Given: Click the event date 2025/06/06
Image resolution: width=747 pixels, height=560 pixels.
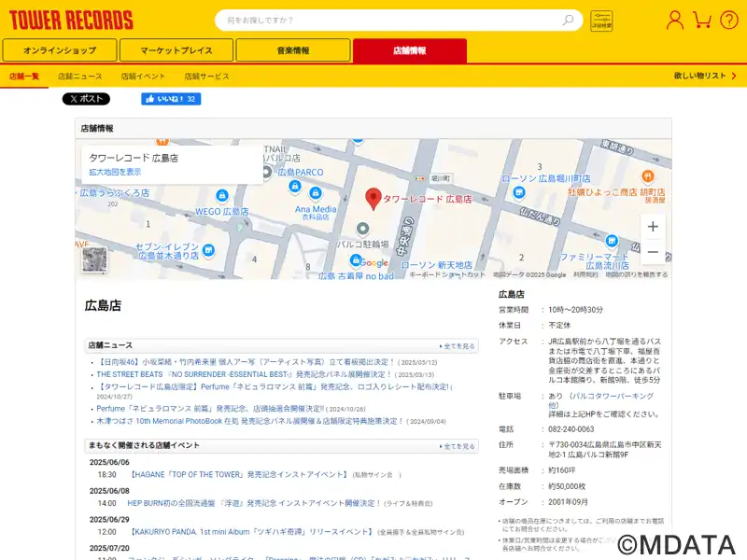Looking at the screenshot, I should click(109, 462).
